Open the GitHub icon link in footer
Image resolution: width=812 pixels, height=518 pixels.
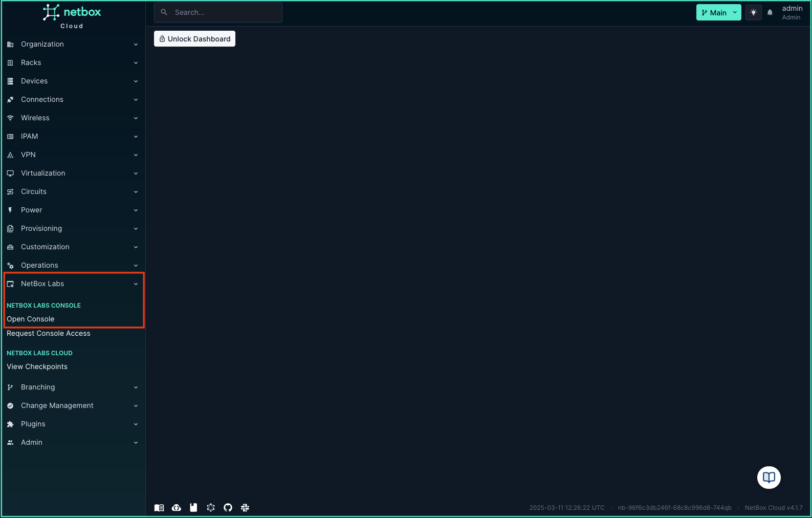tap(228, 508)
